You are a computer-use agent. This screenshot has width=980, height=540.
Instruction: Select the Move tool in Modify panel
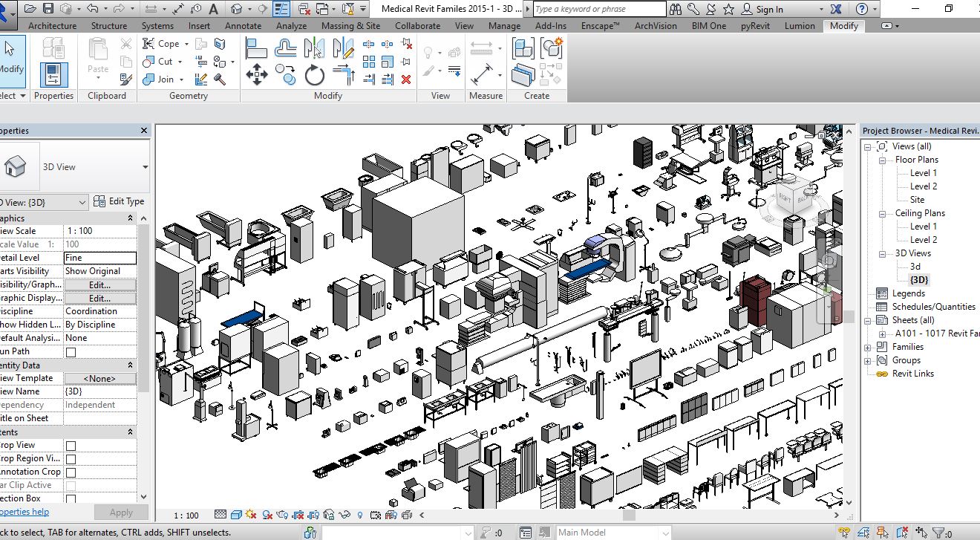[x=257, y=75]
